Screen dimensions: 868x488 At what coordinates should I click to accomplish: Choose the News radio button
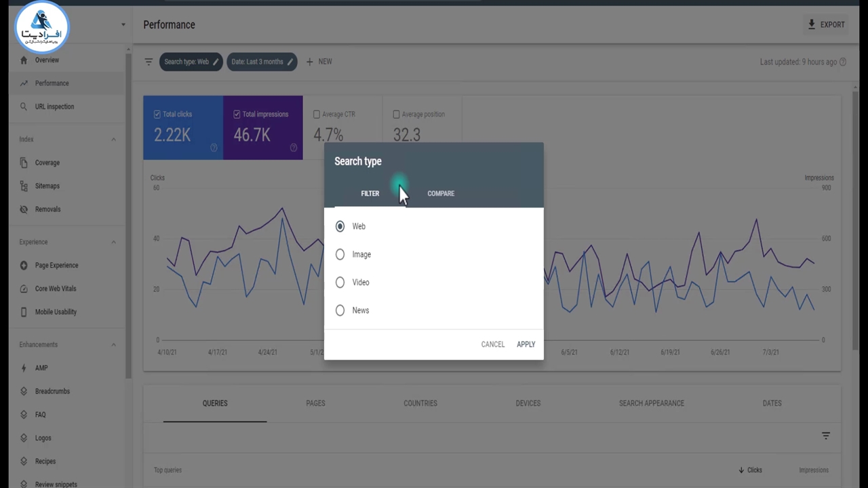[340, 310]
